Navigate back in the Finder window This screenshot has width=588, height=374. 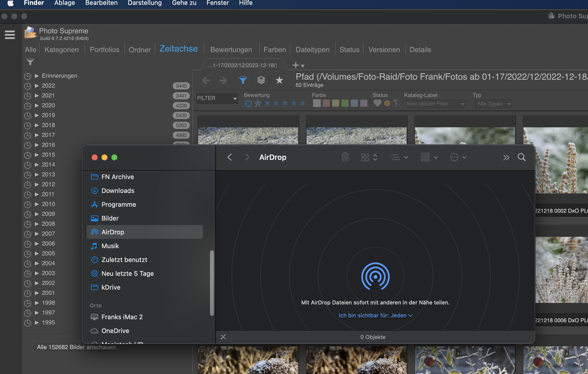(229, 157)
